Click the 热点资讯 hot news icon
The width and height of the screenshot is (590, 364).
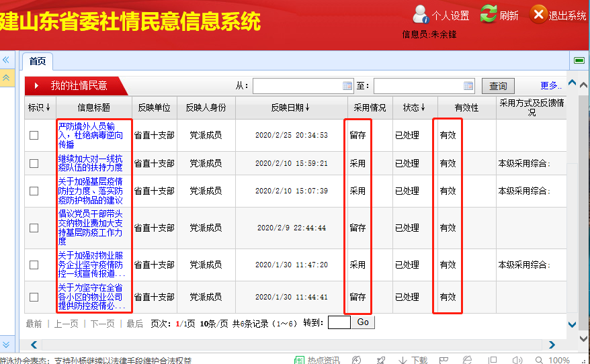pyautogui.click(x=300, y=360)
